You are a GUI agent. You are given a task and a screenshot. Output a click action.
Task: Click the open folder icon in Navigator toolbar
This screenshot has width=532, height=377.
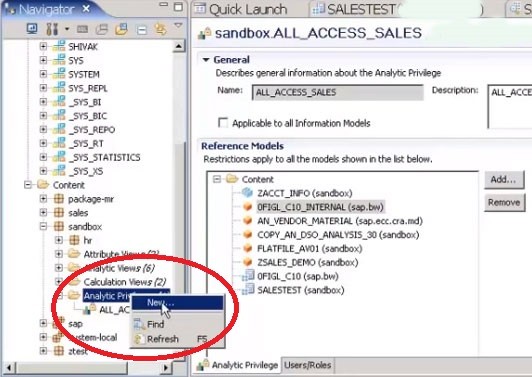click(x=121, y=30)
